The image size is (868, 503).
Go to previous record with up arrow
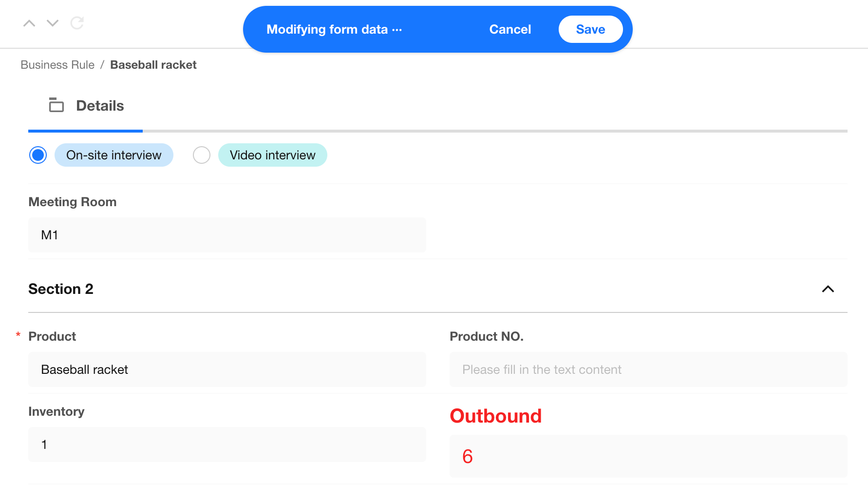tap(29, 23)
